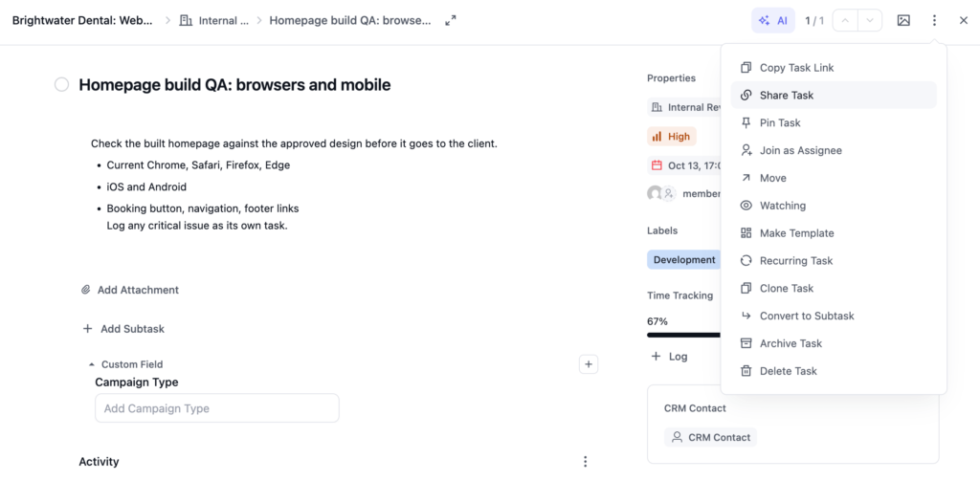This screenshot has height=481, width=980.
Task: Click the plus button beside Custom Field
Action: click(x=589, y=364)
